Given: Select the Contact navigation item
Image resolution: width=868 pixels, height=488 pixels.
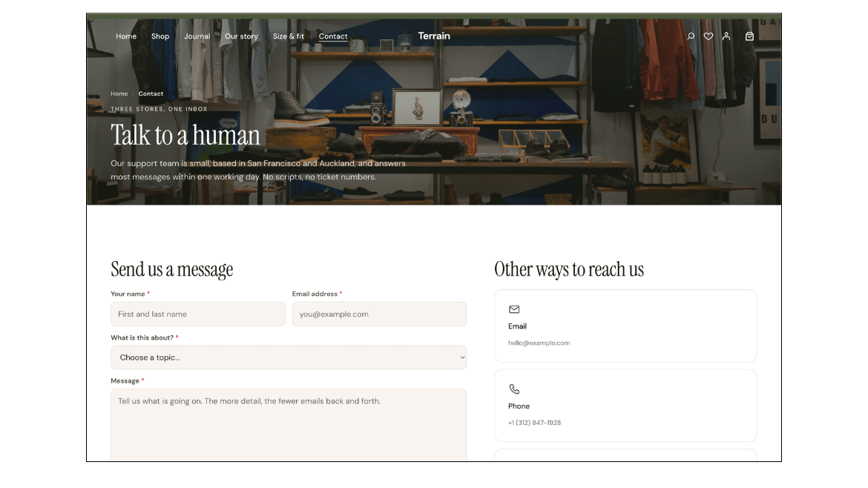Looking at the screenshot, I should [x=333, y=36].
